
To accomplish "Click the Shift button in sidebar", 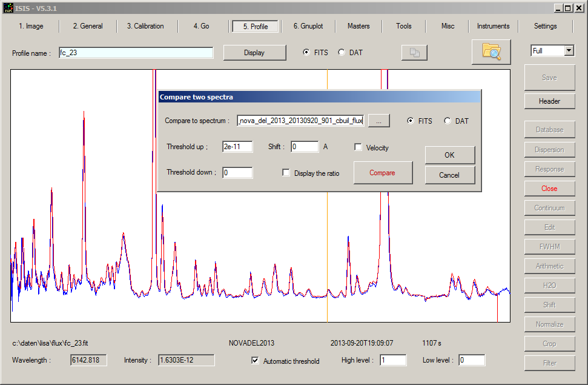I will tap(549, 304).
